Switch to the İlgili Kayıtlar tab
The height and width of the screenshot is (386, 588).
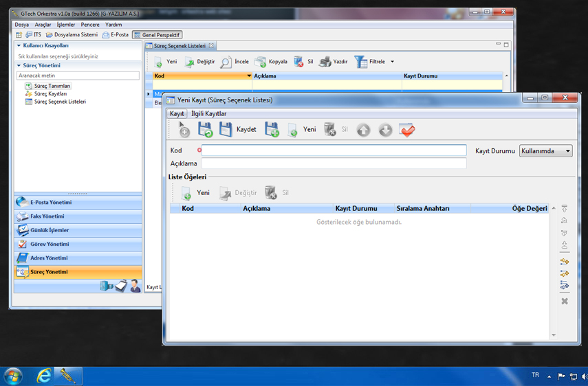click(208, 113)
